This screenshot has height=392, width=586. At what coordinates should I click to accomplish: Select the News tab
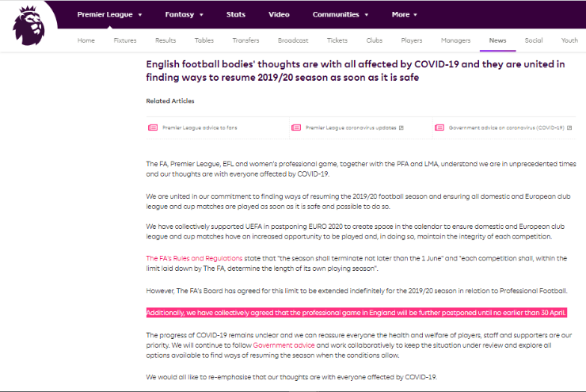coord(497,40)
